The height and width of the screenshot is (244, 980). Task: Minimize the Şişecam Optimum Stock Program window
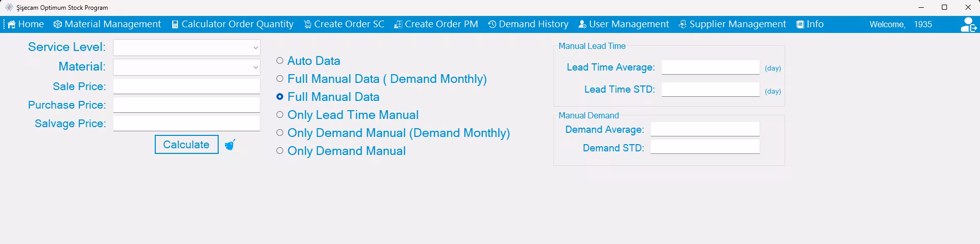(921, 7)
